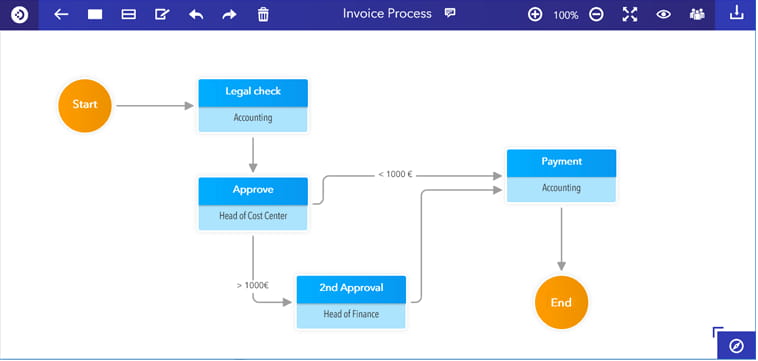Image resolution: width=758 pixels, height=361 pixels.
Task: Select the 2nd Approval header
Action: [351, 289]
